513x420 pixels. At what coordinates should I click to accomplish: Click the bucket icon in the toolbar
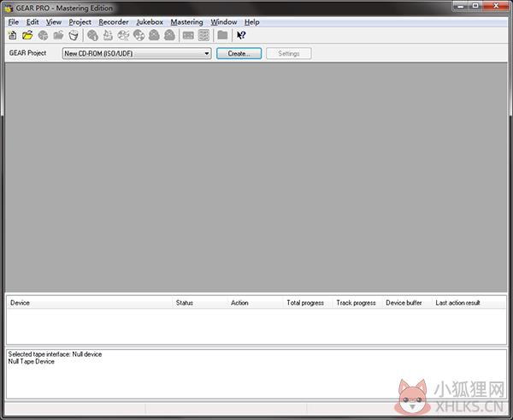click(74, 35)
